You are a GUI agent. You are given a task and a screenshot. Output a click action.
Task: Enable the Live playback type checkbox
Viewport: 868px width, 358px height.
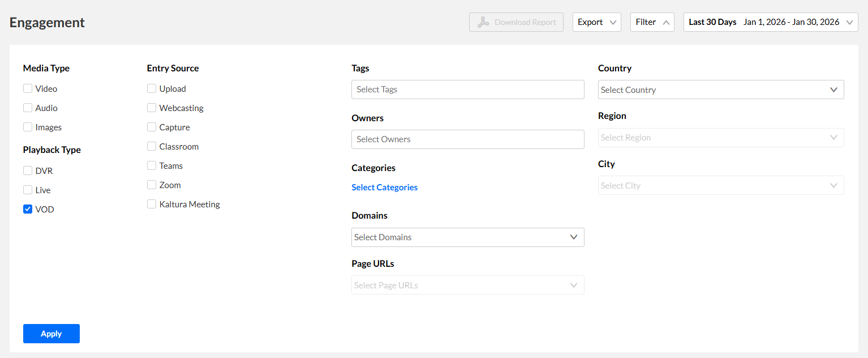pyautogui.click(x=28, y=190)
